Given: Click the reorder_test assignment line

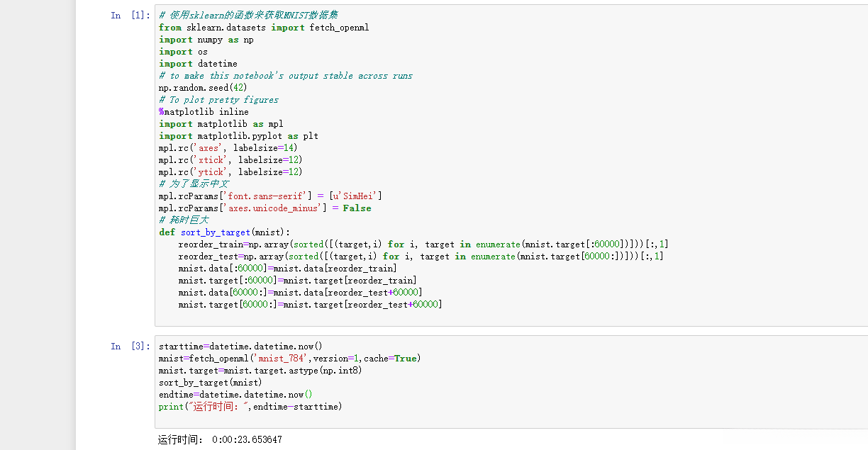Looking at the screenshot, I should pyautogui.click(x=421, y=257).
